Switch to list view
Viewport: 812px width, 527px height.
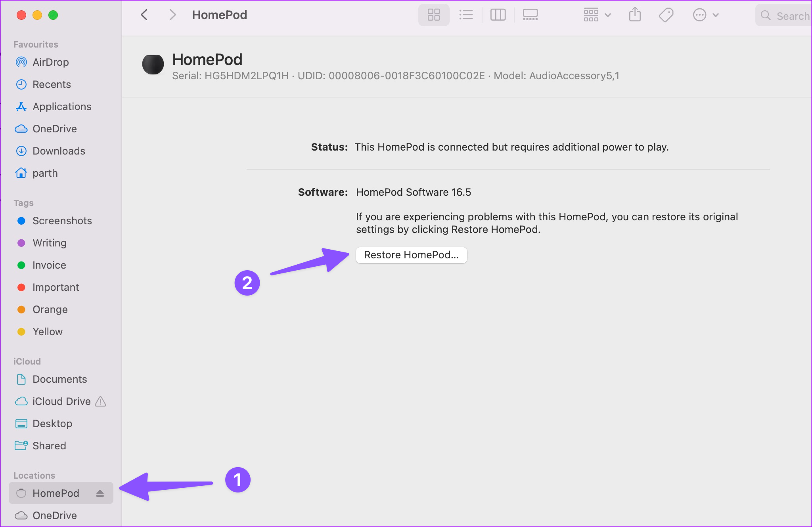(466, 15)
